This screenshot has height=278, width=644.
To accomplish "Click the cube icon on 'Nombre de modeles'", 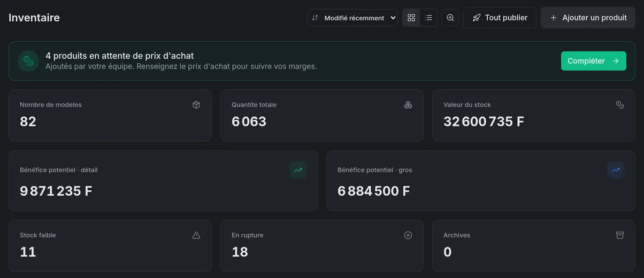I will [x=196, y=105].
